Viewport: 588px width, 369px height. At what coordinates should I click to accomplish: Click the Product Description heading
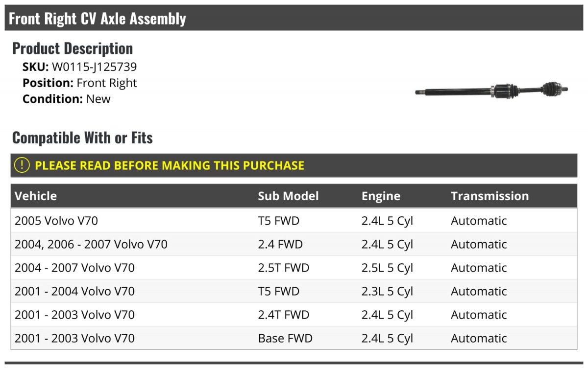tap(73, 48)
